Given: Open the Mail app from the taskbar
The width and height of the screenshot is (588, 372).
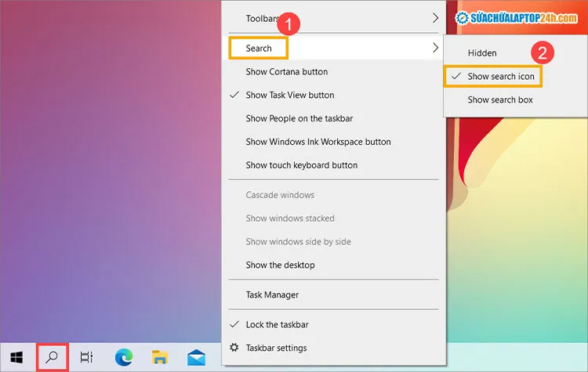Looking at the screenshot, I should [196, 357].
